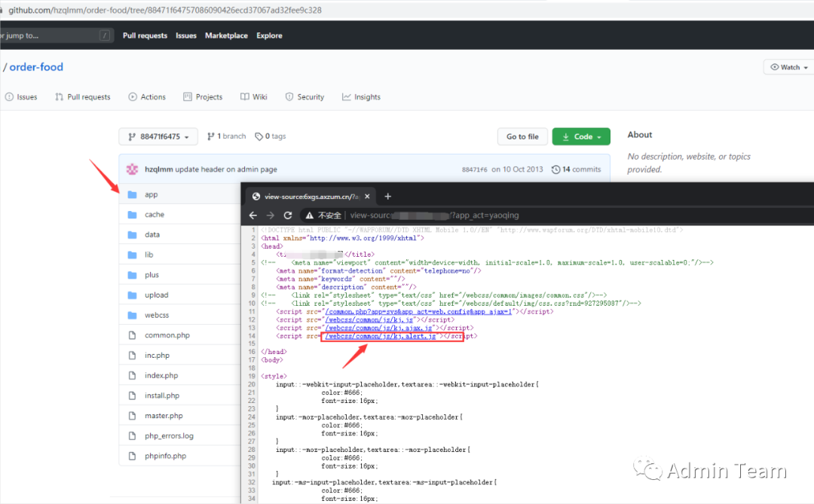
Task: Click the upload folder icon
Action: click(x=133, y=295)
